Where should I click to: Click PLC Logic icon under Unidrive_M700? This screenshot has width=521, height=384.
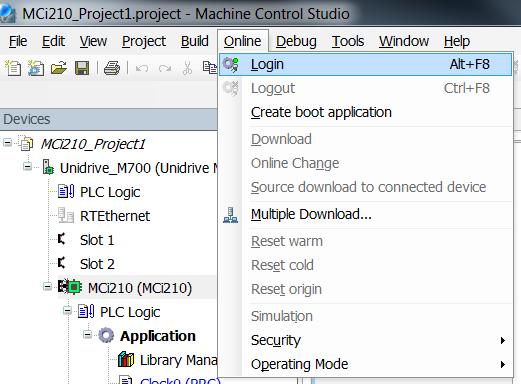point(66,191)
